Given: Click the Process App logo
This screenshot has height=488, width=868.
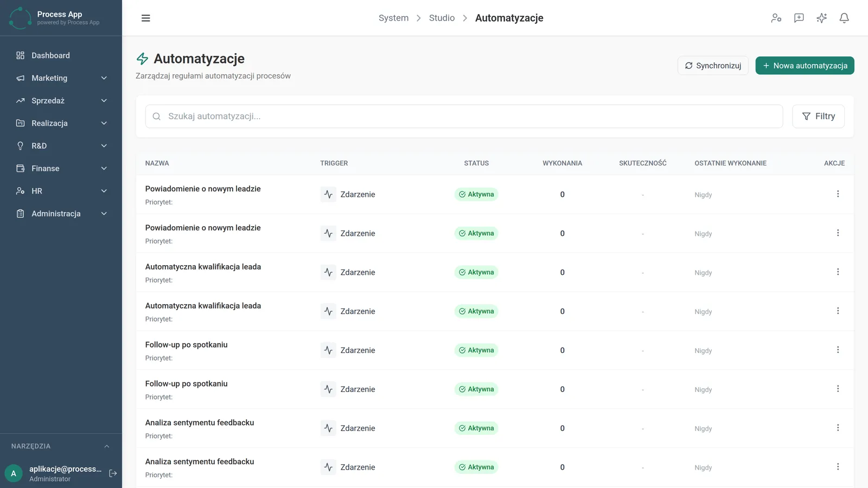Looking at the screenshot, I should click(21, 18).
